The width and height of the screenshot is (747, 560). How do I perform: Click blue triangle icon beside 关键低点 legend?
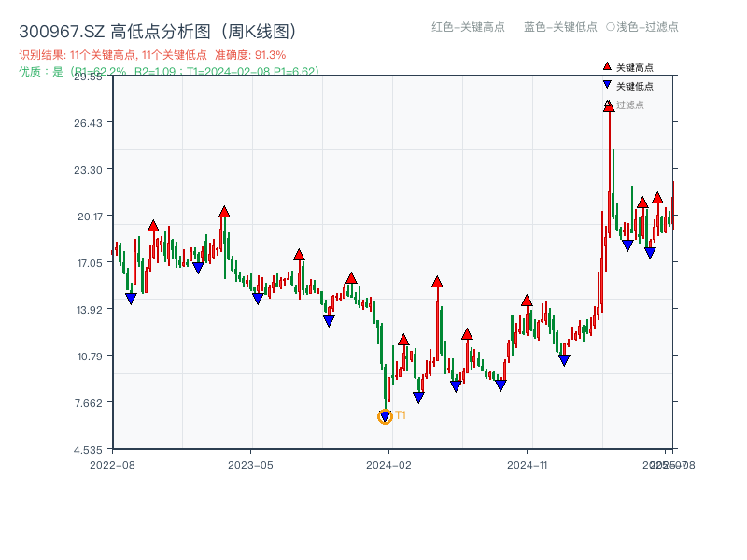607,85
